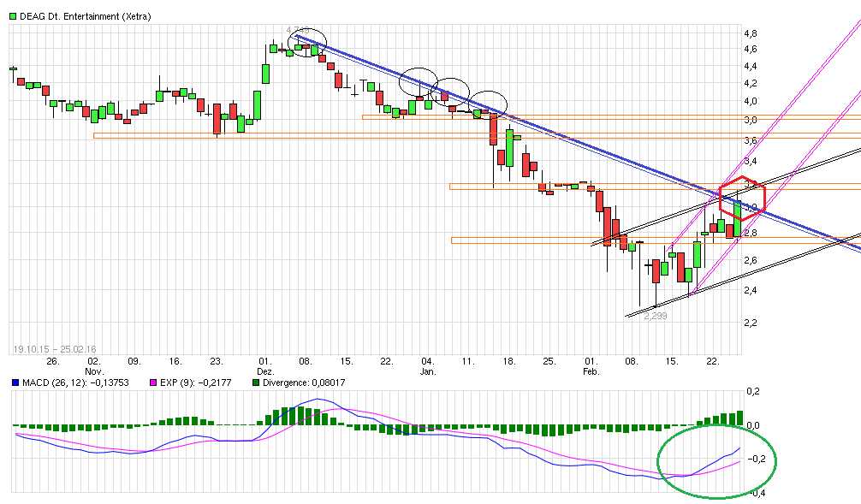
Task: Click the "Feb." month label
Action: (591, 371)
